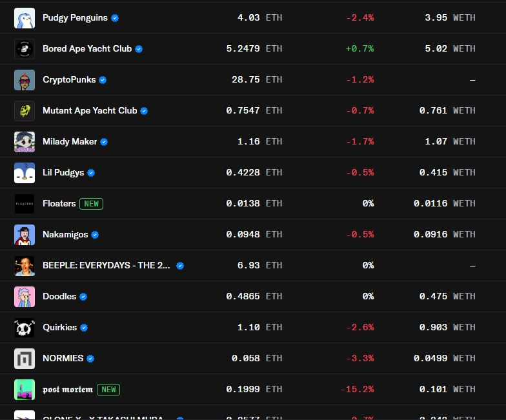Click the Mutant Ape Yacht Club verified badge
The width and height of the screenshot is (506, 420).
[144, 111]
